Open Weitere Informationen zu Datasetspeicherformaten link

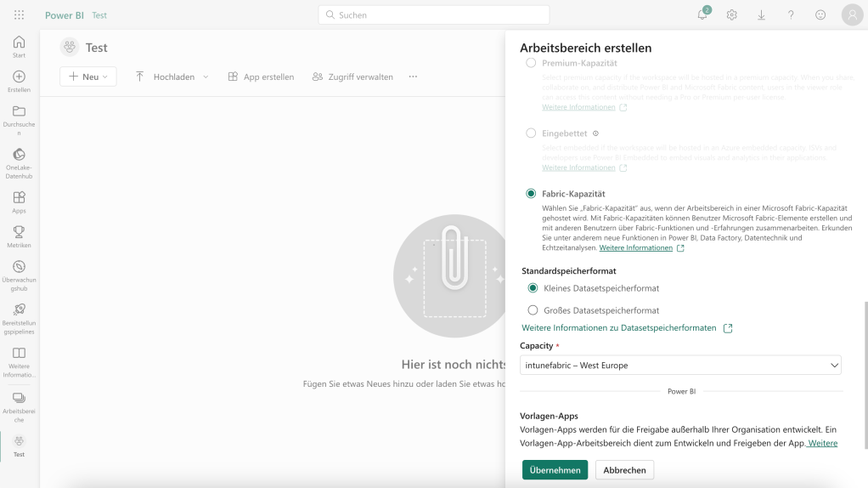[619, 327]
